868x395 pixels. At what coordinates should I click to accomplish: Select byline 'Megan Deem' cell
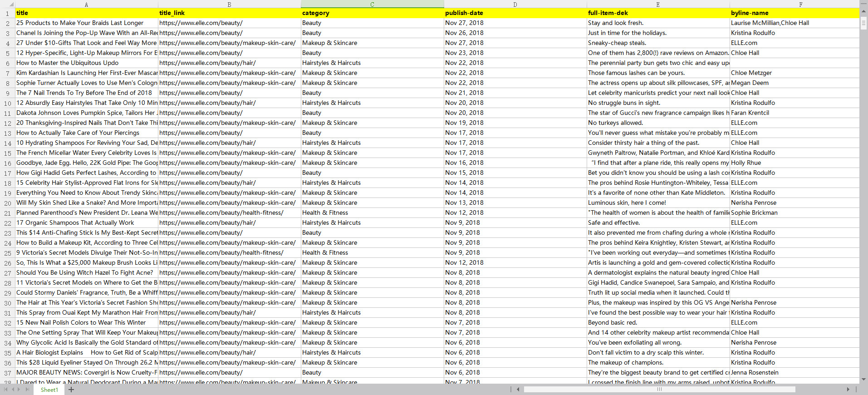(x=794, y=83)
